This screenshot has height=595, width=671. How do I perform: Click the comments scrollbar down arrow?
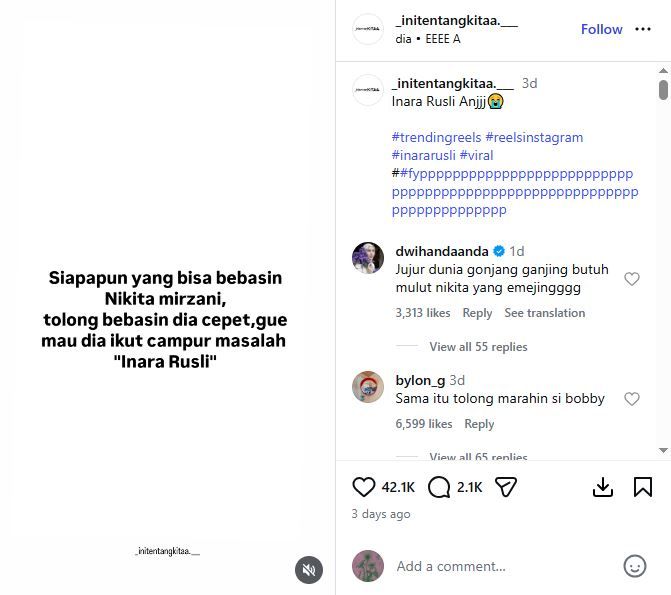click(x=663, y=450)
